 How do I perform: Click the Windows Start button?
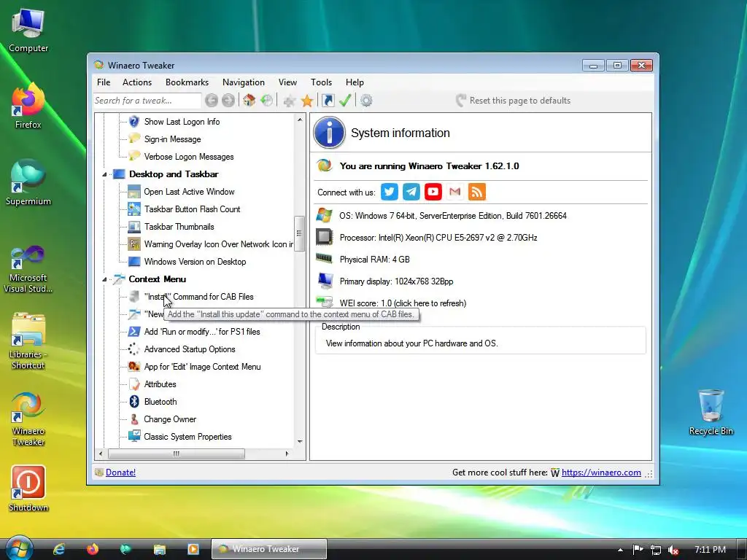19,548
